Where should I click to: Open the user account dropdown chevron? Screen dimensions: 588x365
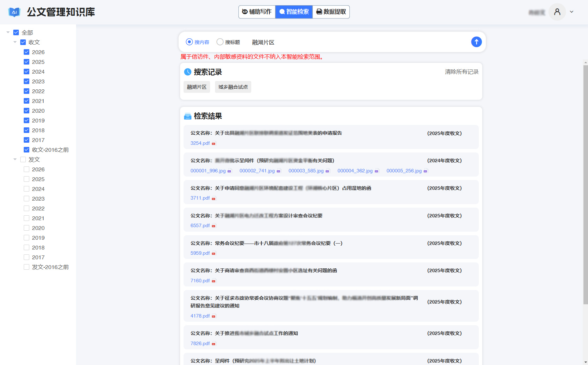point(572,12)
